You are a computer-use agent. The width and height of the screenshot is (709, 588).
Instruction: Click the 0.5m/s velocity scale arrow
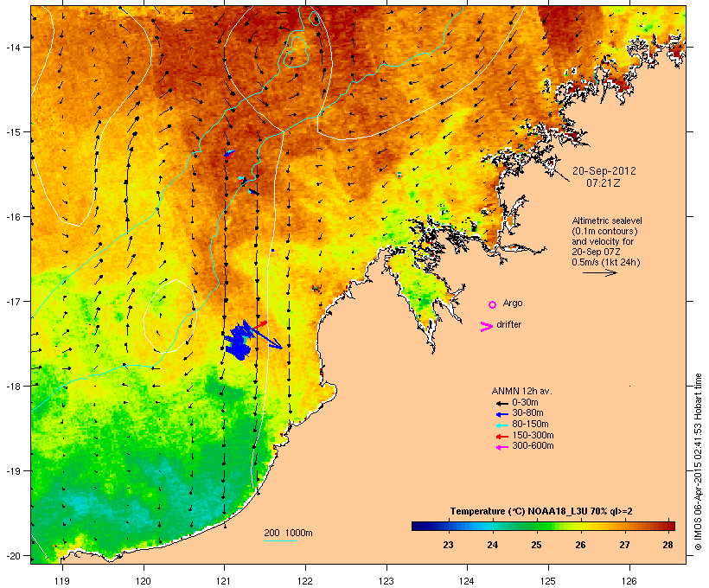[x=599, y=272]
